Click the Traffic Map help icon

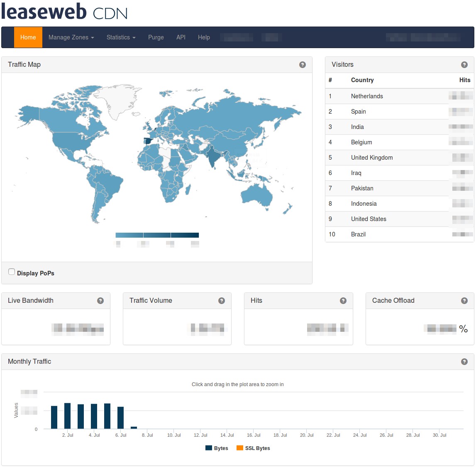(303, 65)
